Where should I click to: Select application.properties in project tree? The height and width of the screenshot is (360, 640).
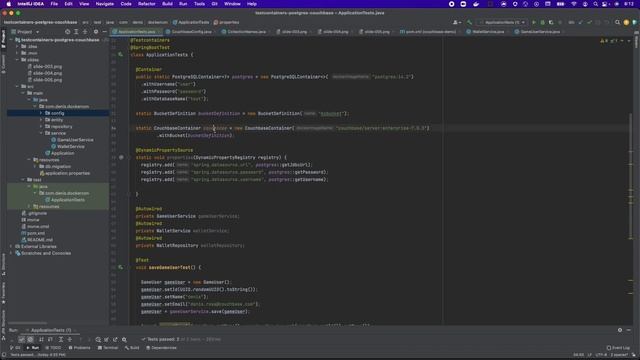67,173
